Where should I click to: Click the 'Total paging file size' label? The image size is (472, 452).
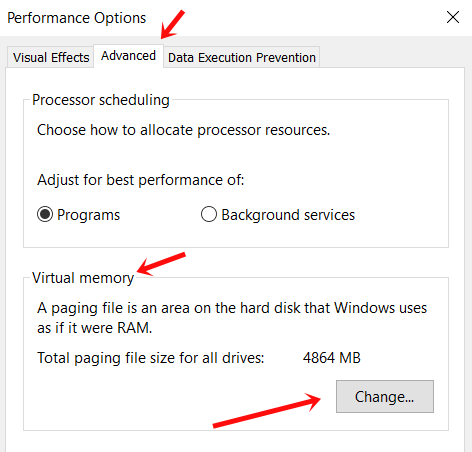(x=151, y=358)
